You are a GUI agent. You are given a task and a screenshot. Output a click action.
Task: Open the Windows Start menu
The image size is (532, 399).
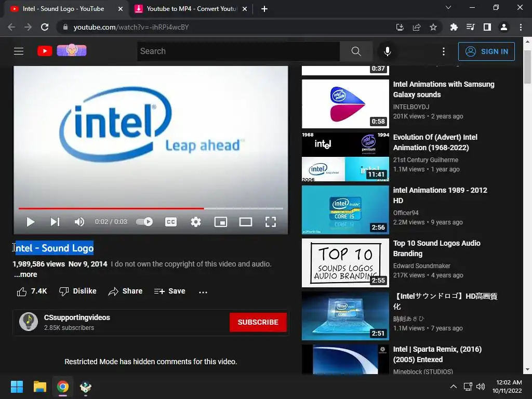17,387
